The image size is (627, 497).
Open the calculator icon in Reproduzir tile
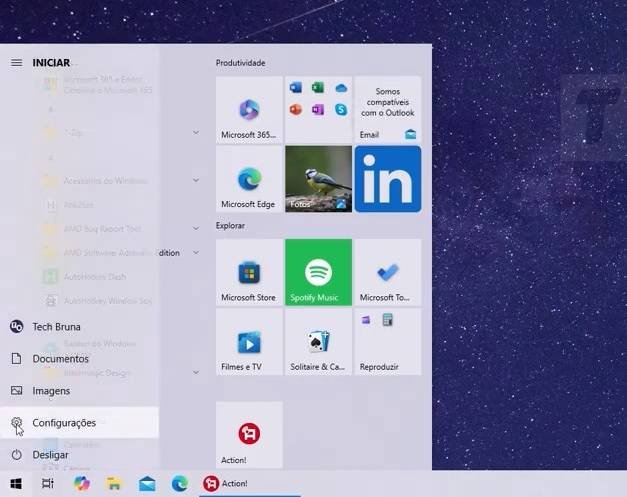[387, 320]
